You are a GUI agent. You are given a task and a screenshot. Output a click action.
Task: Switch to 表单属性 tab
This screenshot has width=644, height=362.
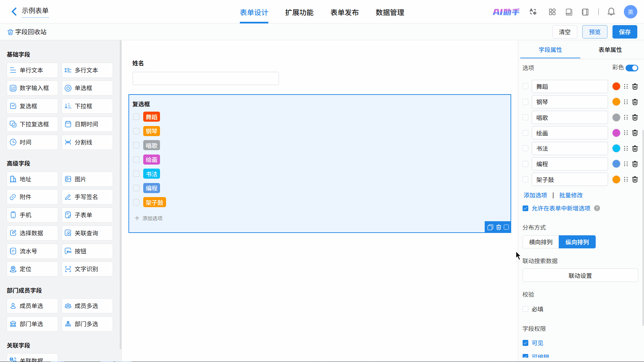pyautogui.click(x=610, y=50)
